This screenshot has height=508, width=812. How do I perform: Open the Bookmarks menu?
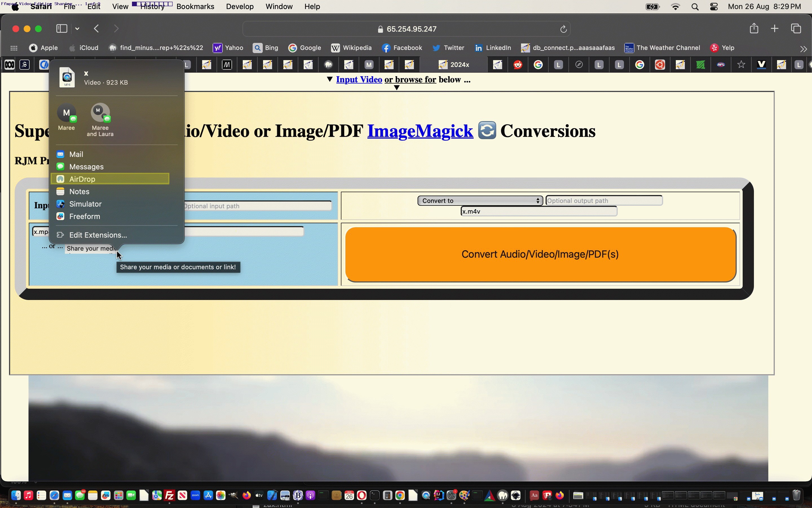[195, 6]
